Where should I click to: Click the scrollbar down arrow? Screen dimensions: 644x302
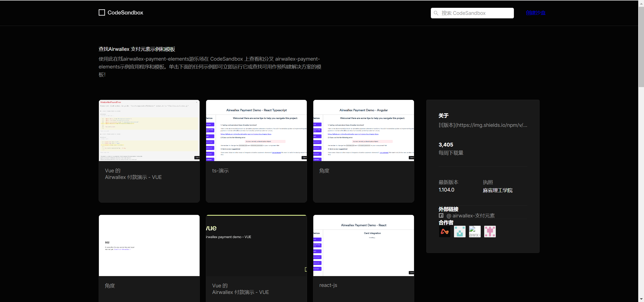coord(641,299)
